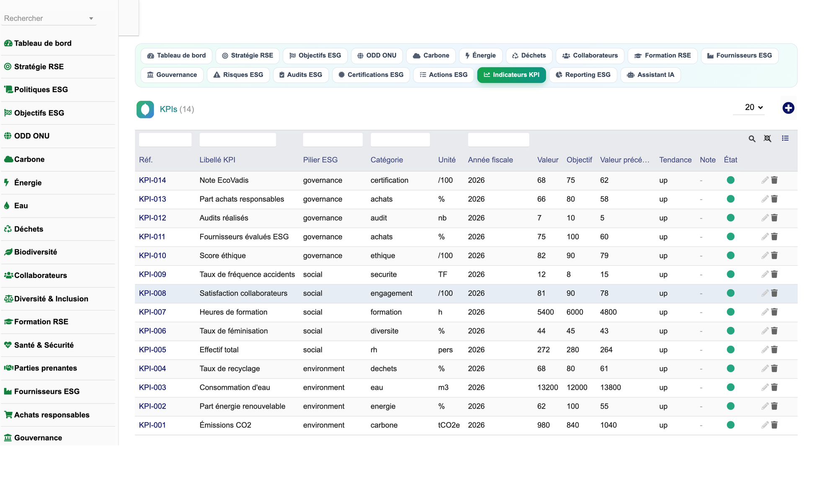Switch to Objectifs ESG tab
The height and width of the screenshot is (504, 815).
(315, 56)
